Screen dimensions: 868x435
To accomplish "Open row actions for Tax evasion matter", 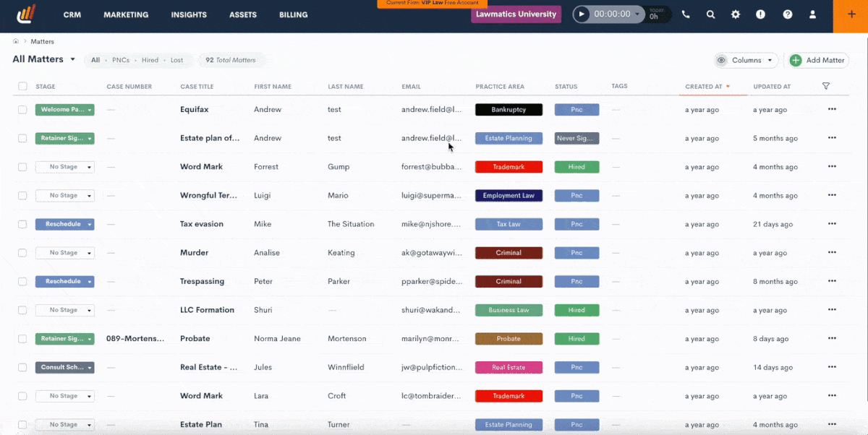I will tap(832, 224).
